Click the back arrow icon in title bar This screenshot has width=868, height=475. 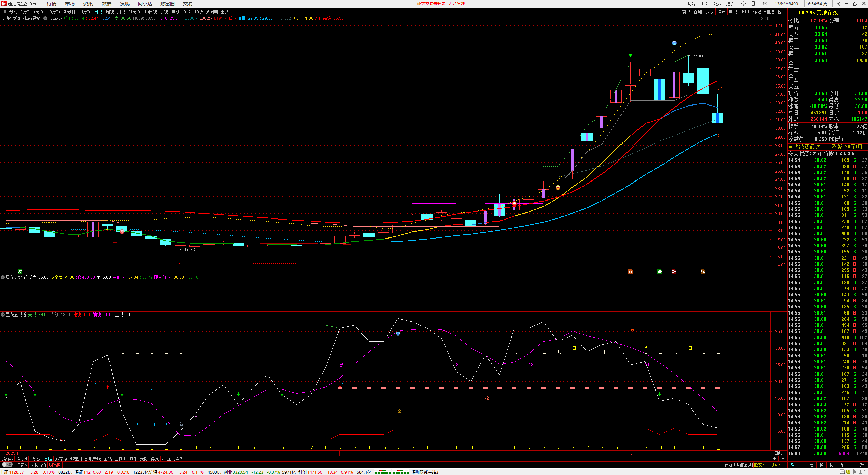click(839, 4)
